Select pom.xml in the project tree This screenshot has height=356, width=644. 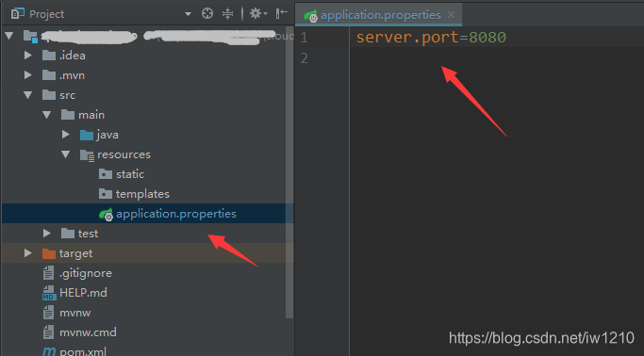tap(83, 351)
